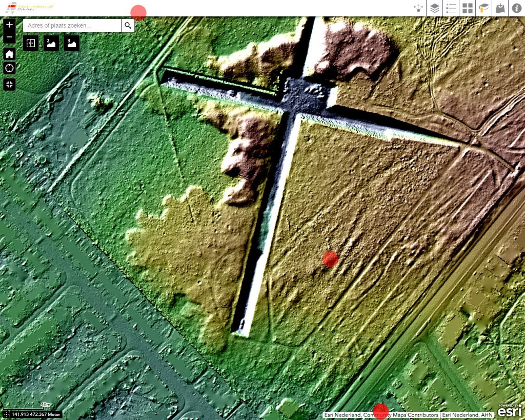Screen dimensions: 525x420
Task: Open elevation profile tool 2
Action: pos(51,43)
